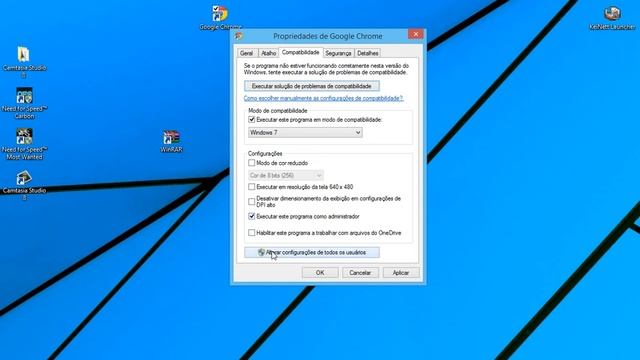640x360 pixels.
Task: Enable Habilitar trabalhar com arquivos do OneDrive
Action: click(251, 233)
